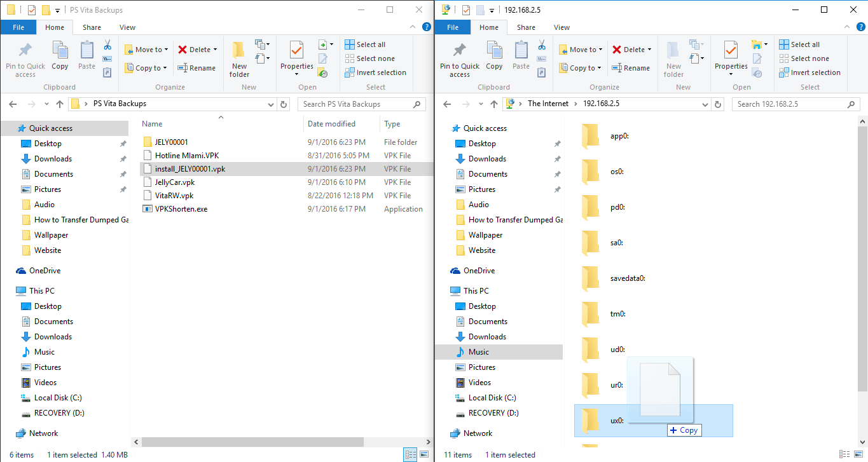
Task: Switch to Share tab in 192.168.2.5 window
Action: click(526, 27)
